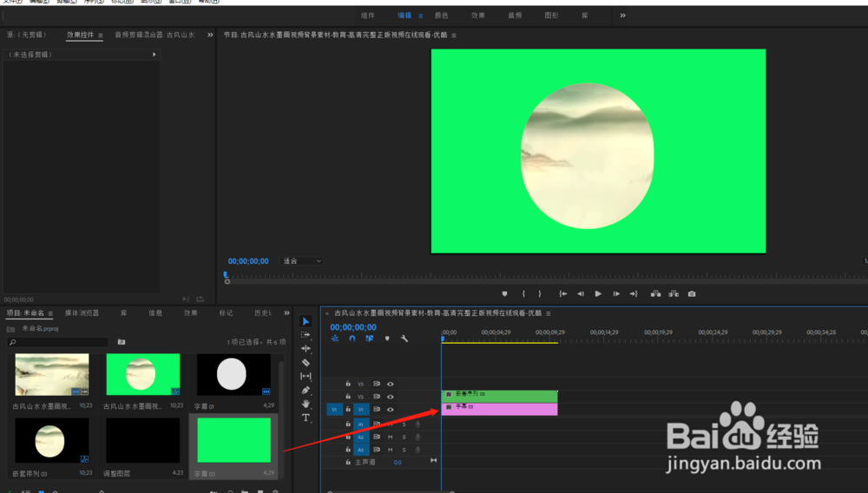Open the 效果控件 panel menu
Image resolution: width=868 pixels, height=493 pixels.
point(100,36)
